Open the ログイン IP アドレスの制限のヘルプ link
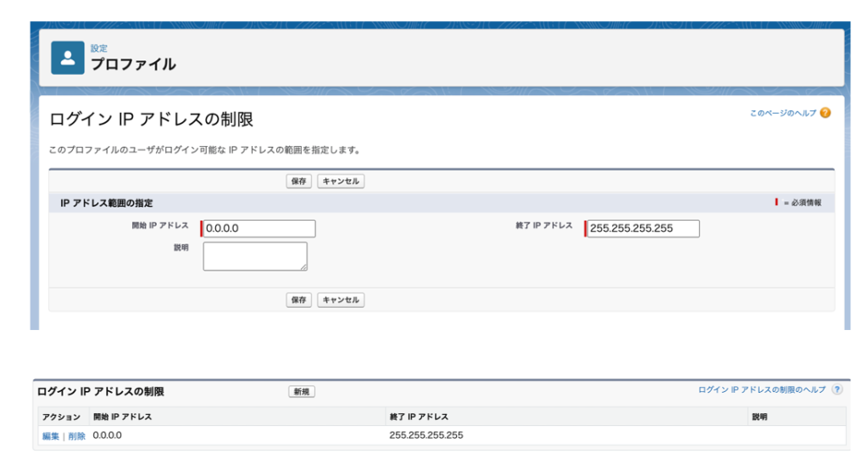This screenshot has height=476, width=868. tap(761, 389)
